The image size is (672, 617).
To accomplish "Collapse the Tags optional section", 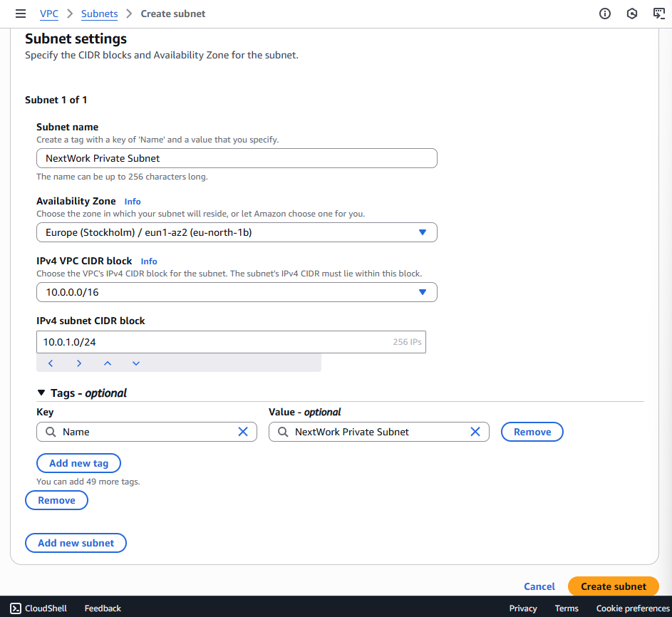I will click(41, 393).
